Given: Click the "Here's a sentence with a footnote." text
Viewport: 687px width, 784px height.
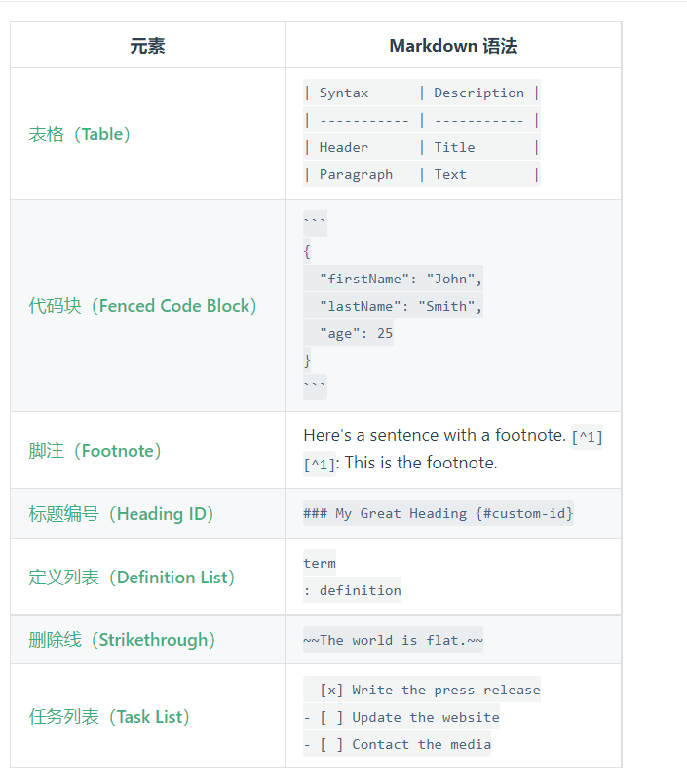Looking at the screenshot, I should 435,436.
